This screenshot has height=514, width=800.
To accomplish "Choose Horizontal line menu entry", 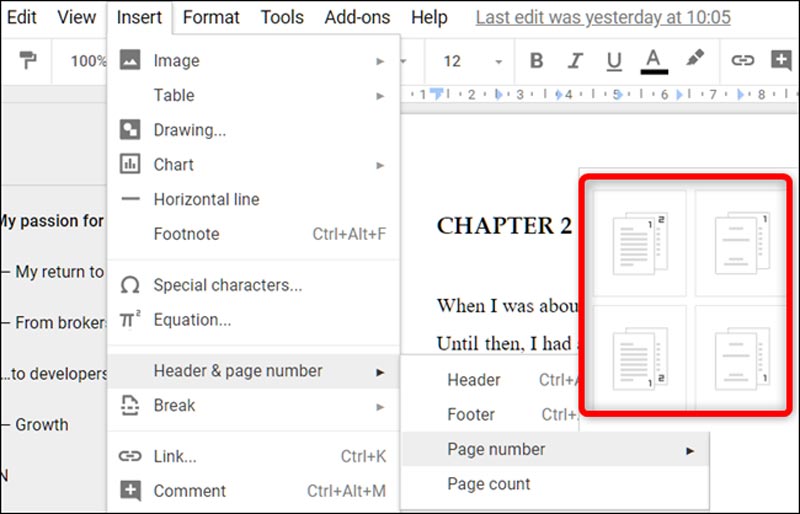I will [254, 199].
